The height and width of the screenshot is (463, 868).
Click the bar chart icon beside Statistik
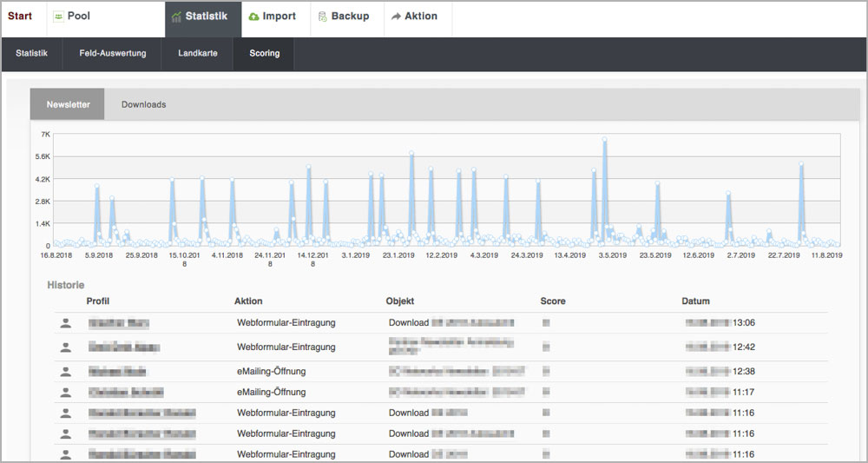pyautogui.click(x=176, y=17)
